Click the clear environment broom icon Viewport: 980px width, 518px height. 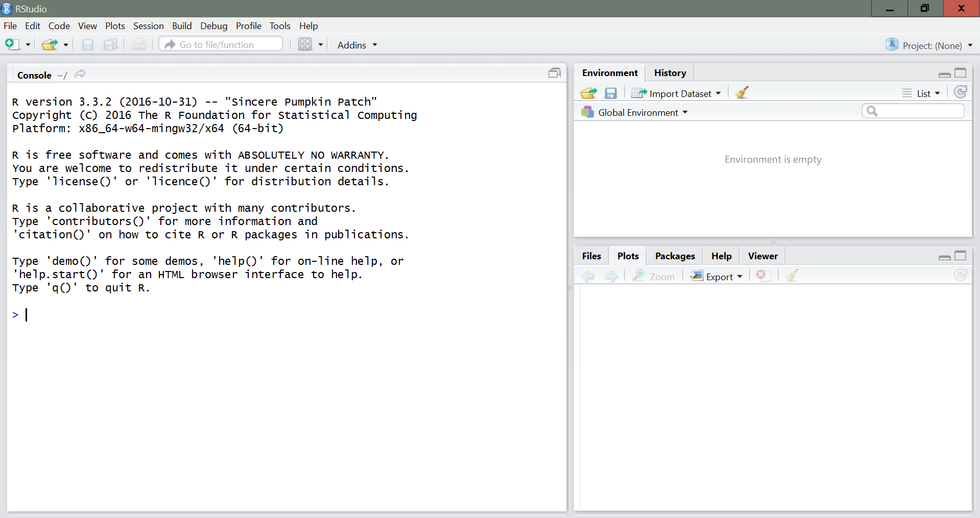[x=742, y=93]
